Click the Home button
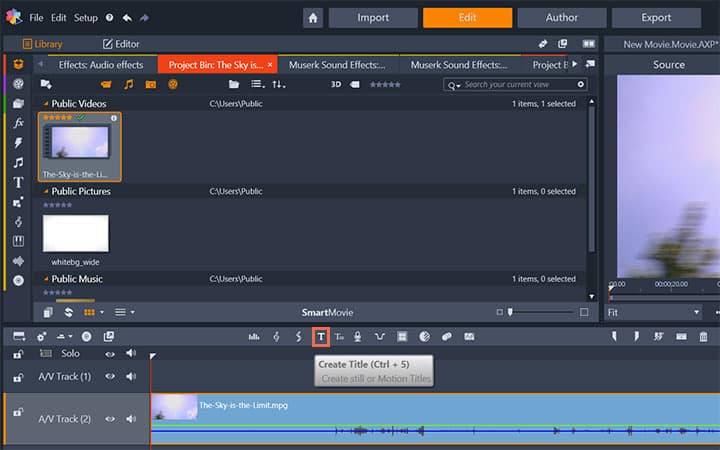The image size is (720, 450). pos(313,18)
